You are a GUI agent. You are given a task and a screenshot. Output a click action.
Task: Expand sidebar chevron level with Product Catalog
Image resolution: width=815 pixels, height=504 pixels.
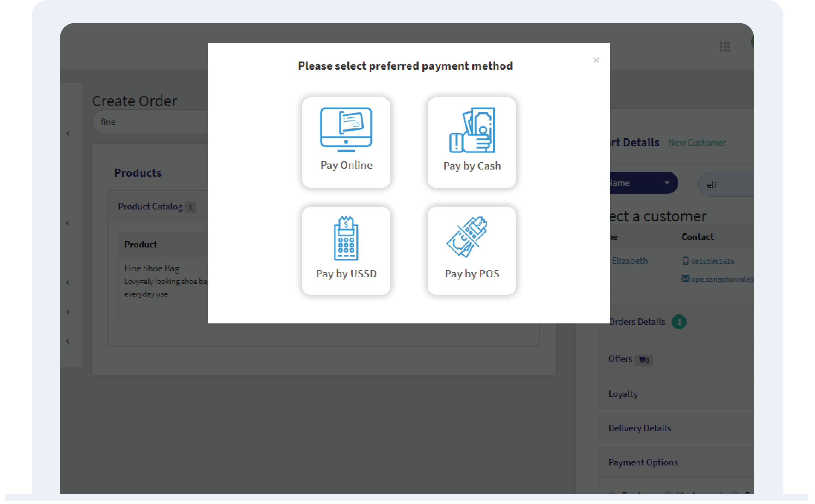[68, 223]
